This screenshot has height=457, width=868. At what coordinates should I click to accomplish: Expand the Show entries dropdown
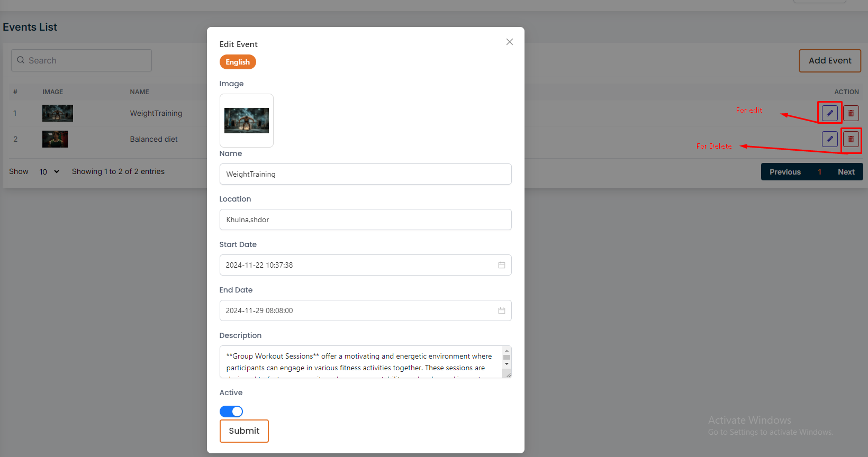coord(49,172)
